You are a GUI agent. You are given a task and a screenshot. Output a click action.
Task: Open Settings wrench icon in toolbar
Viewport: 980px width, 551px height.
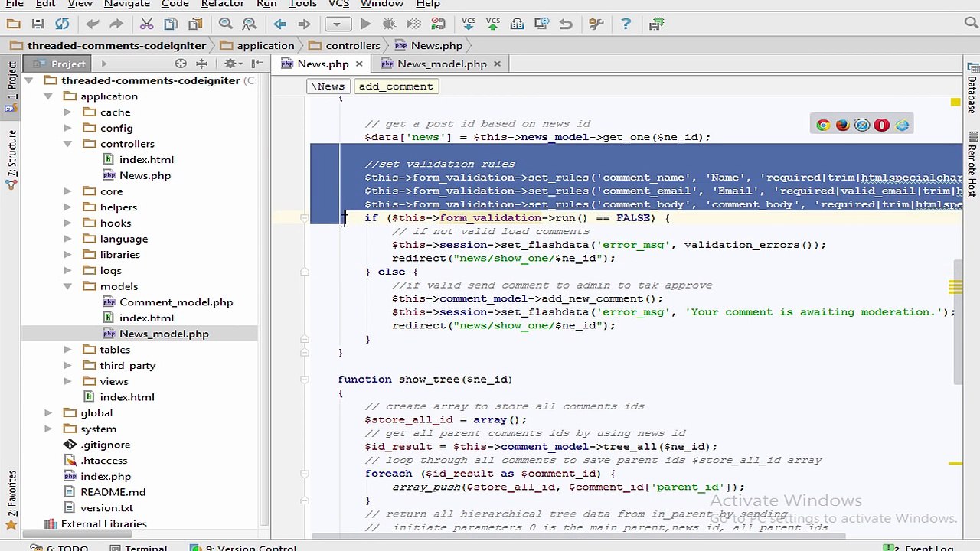596,24
